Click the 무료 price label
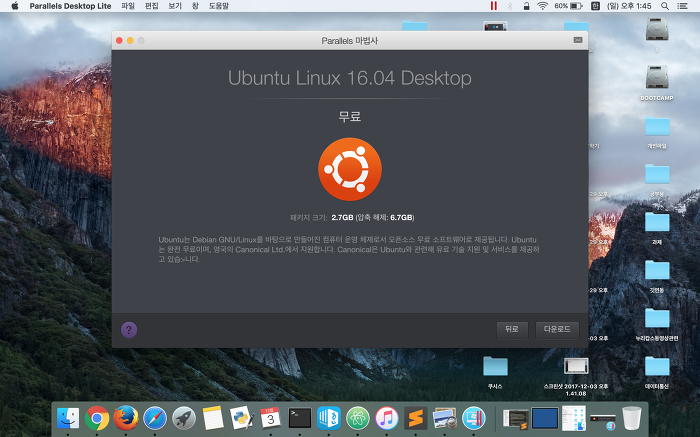The image size is (700, 437). (x=350, y=117)
